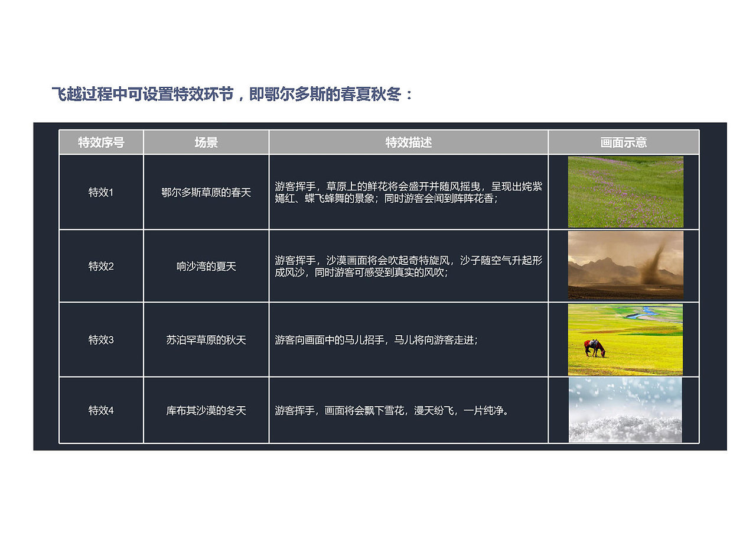Select the 画面示意 column header
756x535 pixels.
[624, 142]
